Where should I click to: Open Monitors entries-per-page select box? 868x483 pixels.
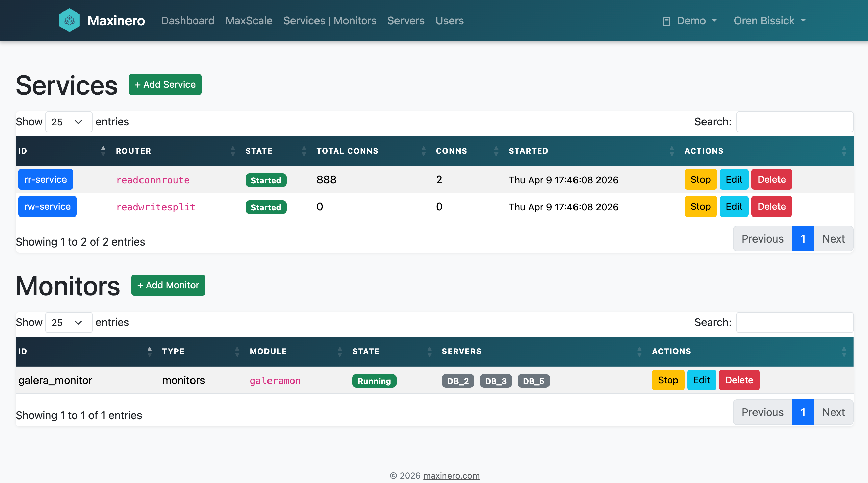click(69, 323)
